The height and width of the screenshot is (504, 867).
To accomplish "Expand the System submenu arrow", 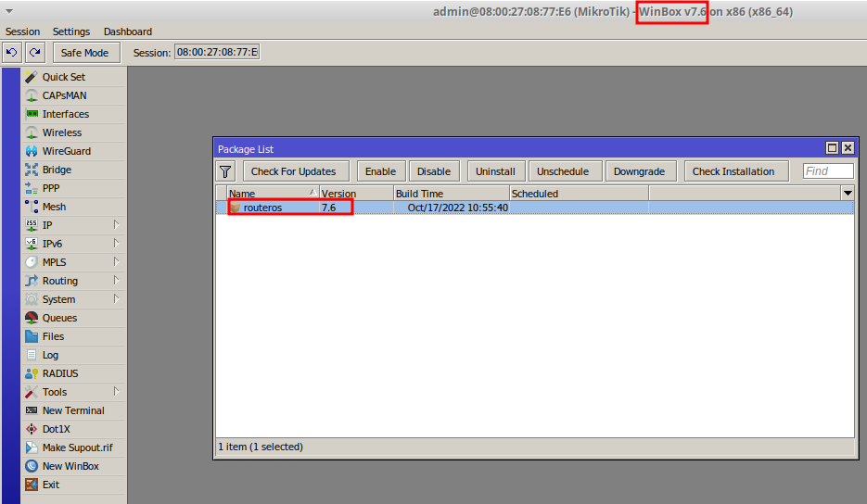I will [116, 298].
